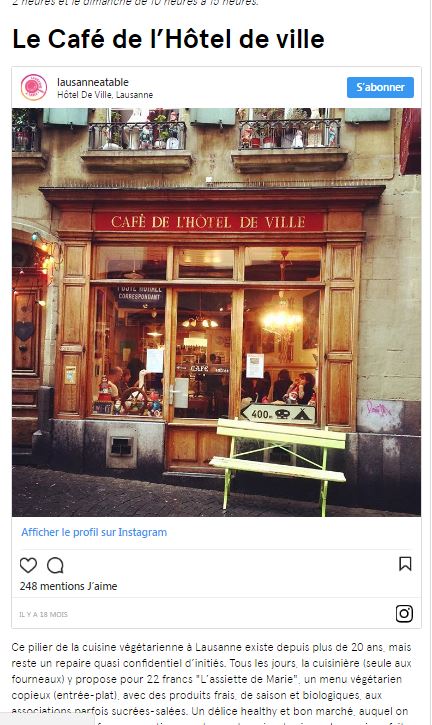Screen dimensions: 432x725
Task: Click the '400m' road sign in the photo
Action: tap(278, 414)
